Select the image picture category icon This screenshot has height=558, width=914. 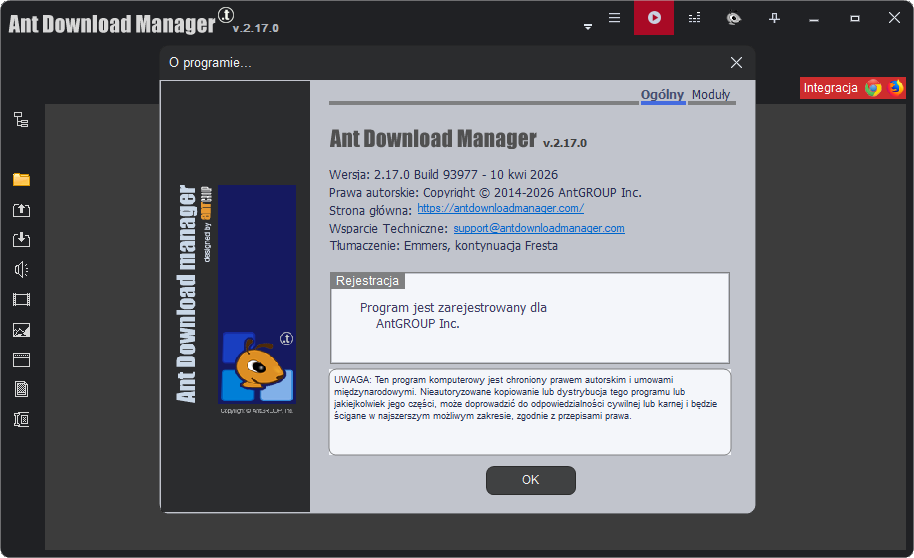tap(21, 330)
